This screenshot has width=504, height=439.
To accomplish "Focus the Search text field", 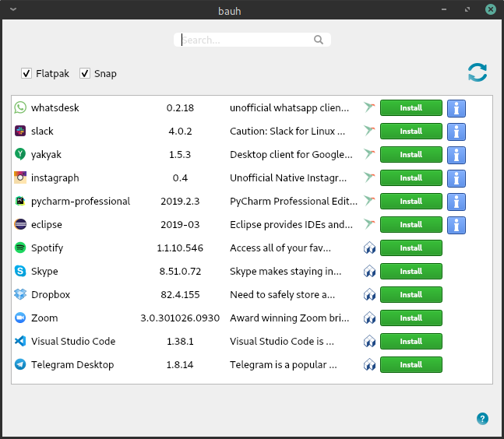I will click(245, 40).
